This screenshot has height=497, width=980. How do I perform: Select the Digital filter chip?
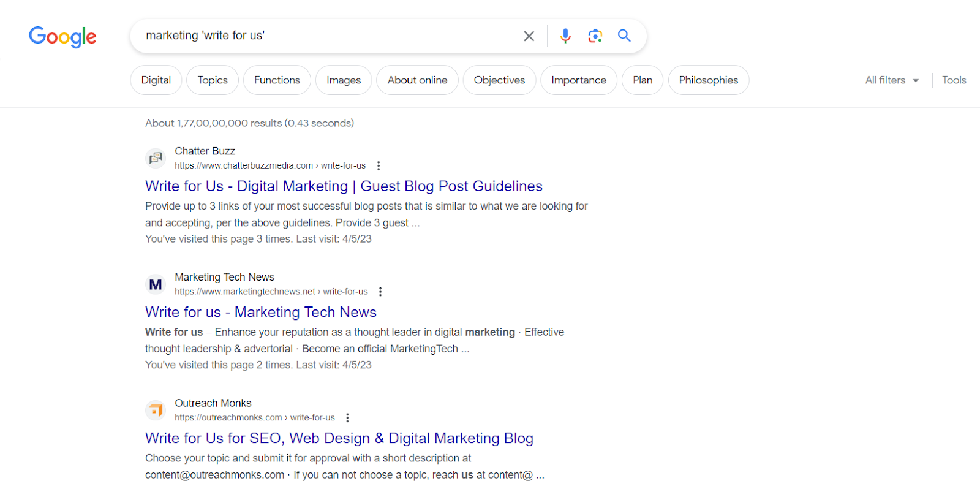156,80
